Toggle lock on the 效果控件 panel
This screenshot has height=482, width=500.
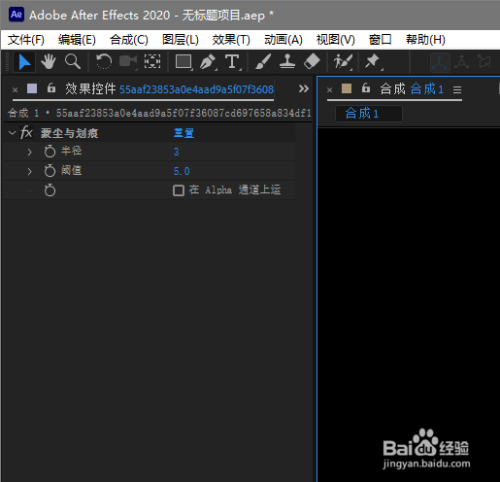51,88
